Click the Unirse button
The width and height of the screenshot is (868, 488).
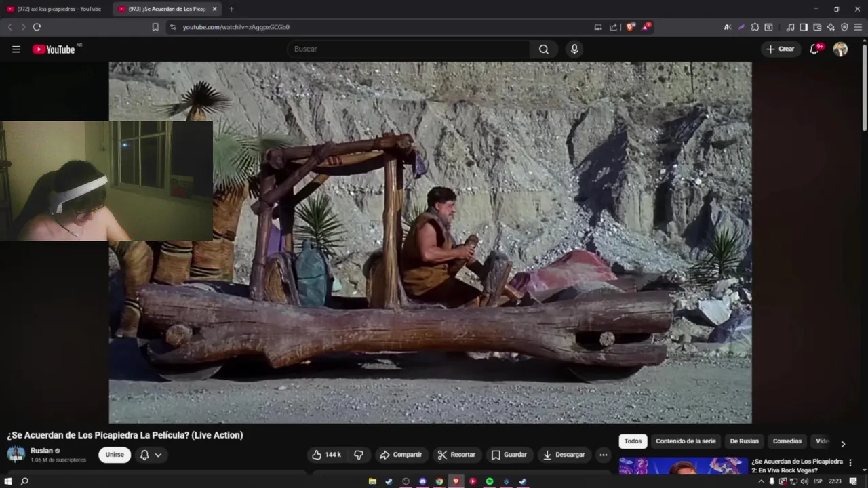pos(115,455)
